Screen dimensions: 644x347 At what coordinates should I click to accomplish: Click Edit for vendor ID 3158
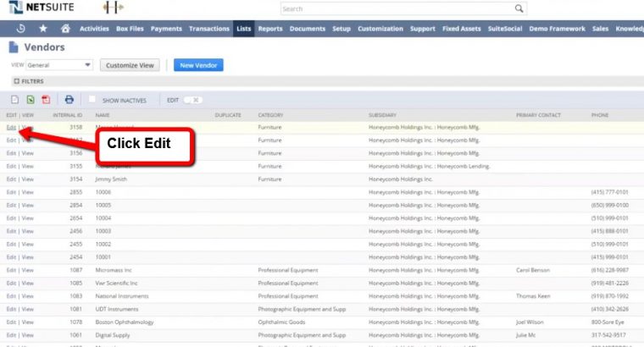tap(11, 127)
